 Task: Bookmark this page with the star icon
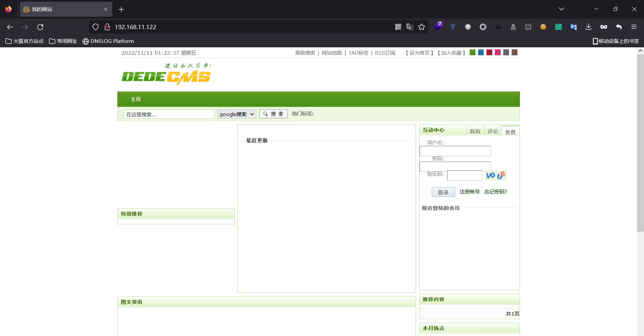[422, 27]
